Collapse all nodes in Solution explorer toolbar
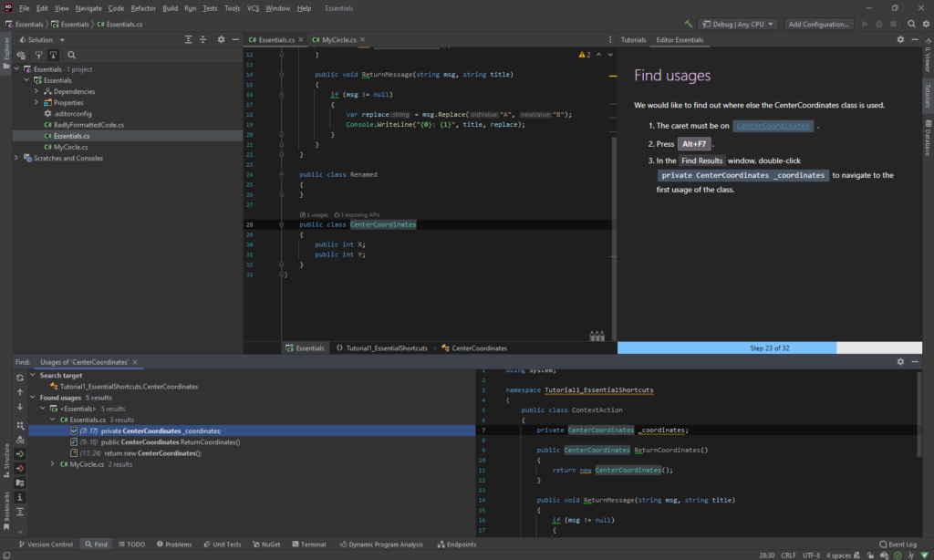934x560 pixels. [202, 40]
